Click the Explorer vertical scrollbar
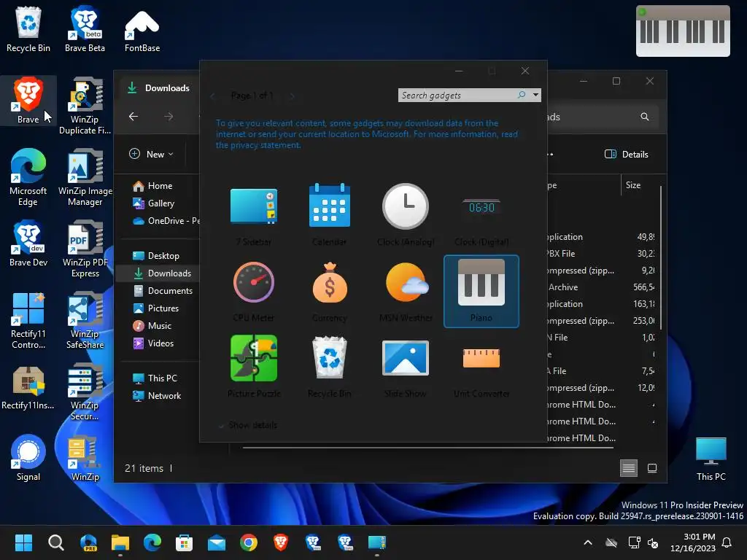 click(661, 257)
